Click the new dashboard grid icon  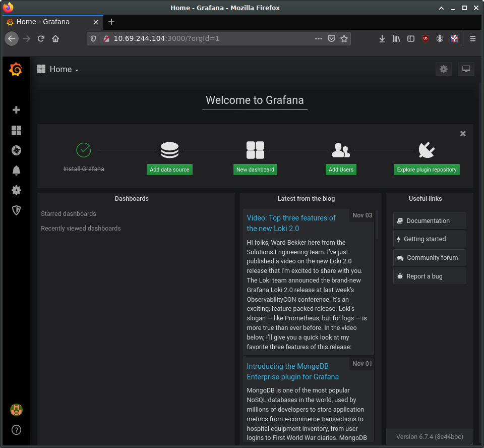pyautogui.click(x=255, y=150)
